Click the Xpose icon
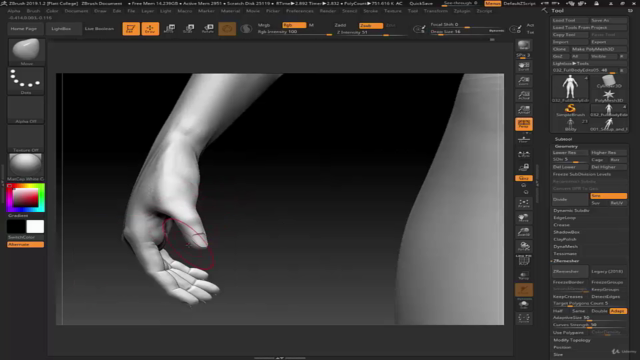Viewport: 640px width, 360px height. pos(524,318)
